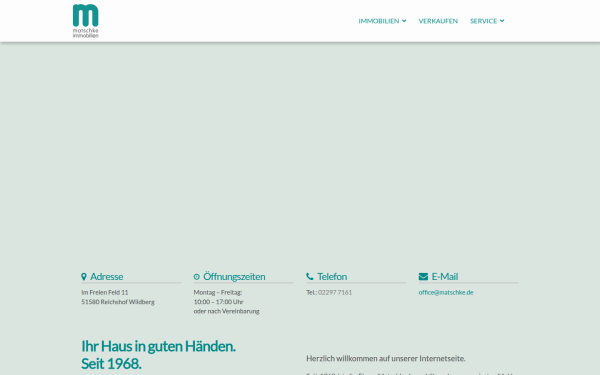Click the envelope icon beside E-Mail
The width and height of the screenshot is (600, 375).
423,276
